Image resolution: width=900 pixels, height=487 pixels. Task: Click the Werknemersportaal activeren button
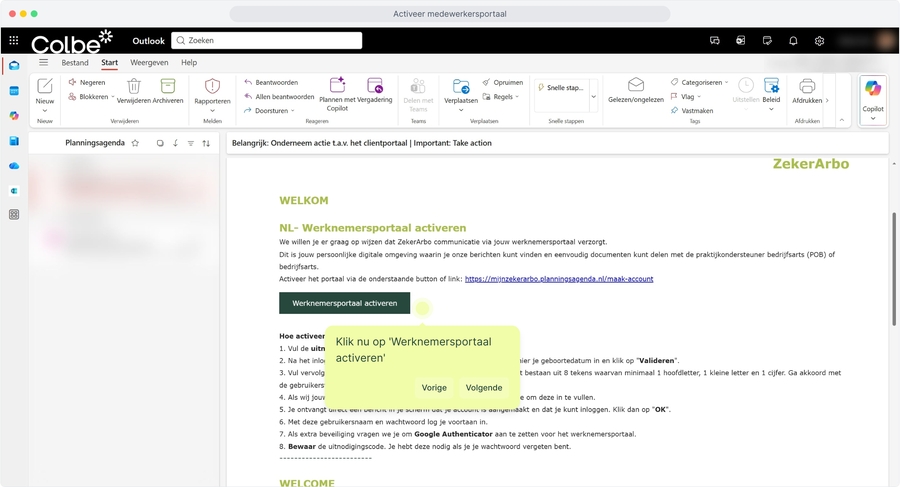point(344,303)
